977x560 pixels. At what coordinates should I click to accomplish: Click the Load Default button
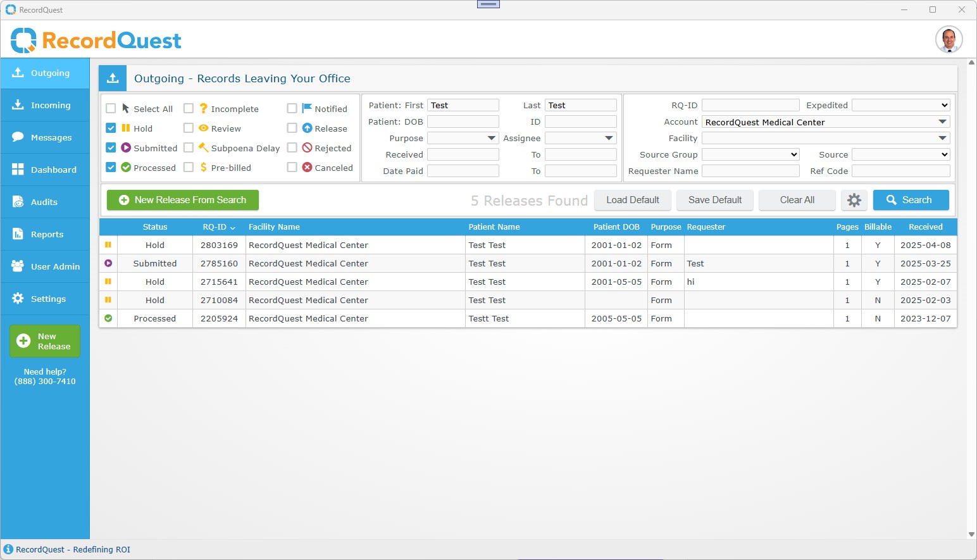pyautogui.click(x=633, y=200)
